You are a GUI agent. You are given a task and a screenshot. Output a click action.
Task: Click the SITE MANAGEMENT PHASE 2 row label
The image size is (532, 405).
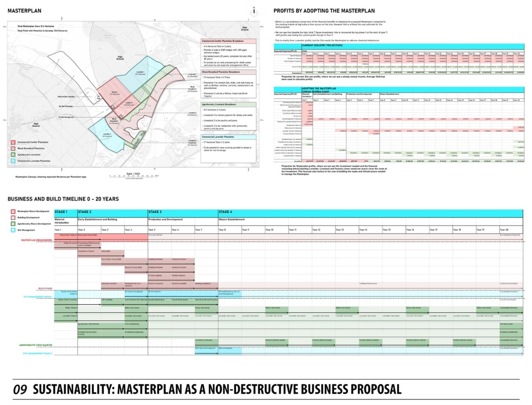38,353
